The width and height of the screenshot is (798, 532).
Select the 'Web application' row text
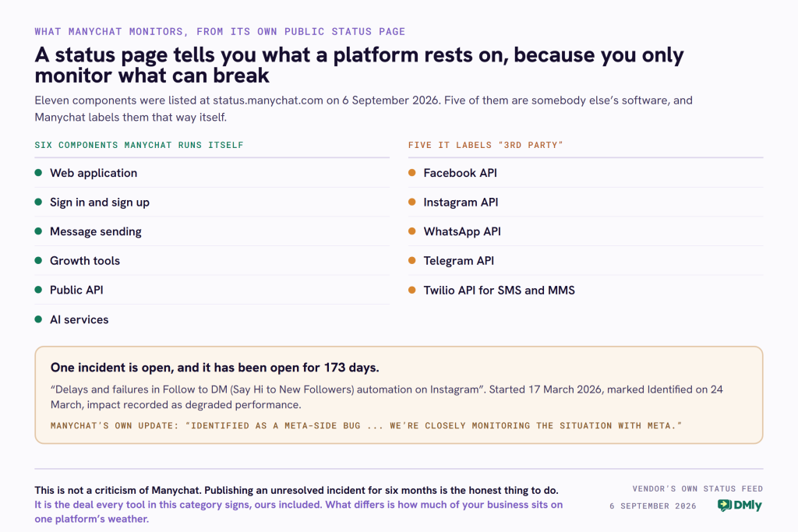(94, 173)
